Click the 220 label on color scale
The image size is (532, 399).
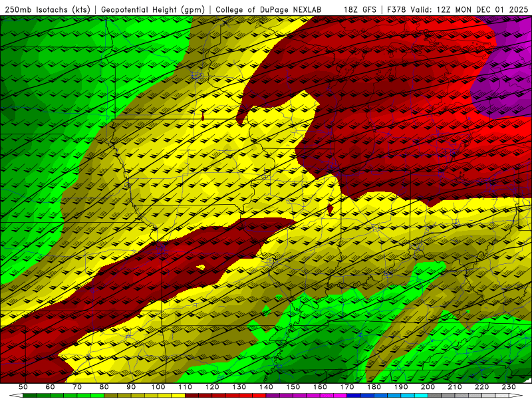point(481,387)
